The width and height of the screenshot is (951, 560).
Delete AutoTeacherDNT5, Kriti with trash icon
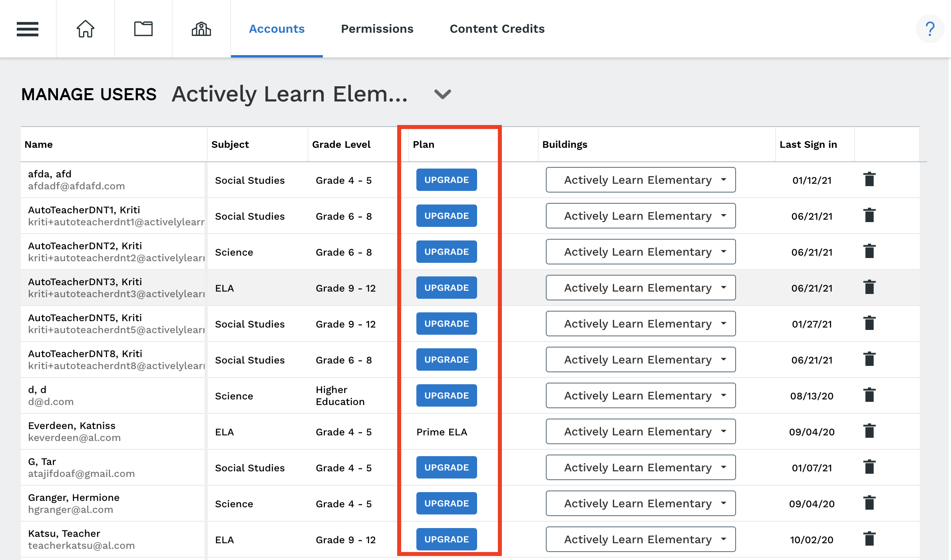point(869,323)
